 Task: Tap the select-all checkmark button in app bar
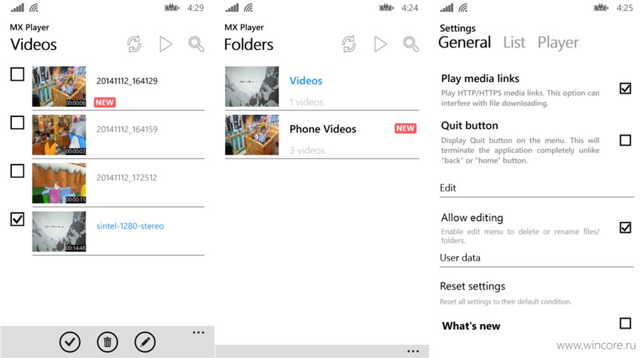coord(70,342)
